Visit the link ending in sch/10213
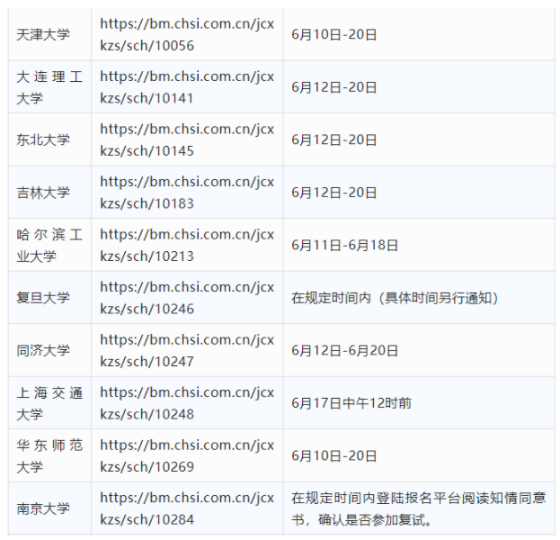This screenshot has height=540, width=560. 187,245
